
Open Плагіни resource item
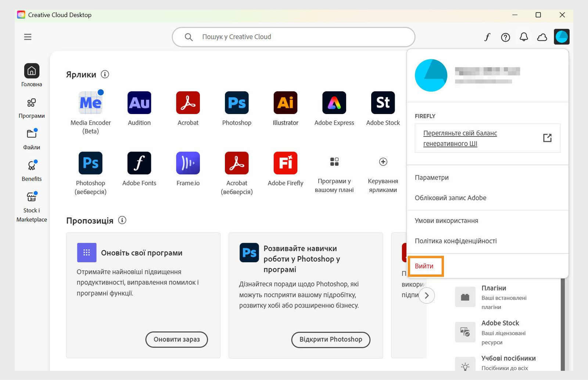pyautogui.click(x=491, y=297)
